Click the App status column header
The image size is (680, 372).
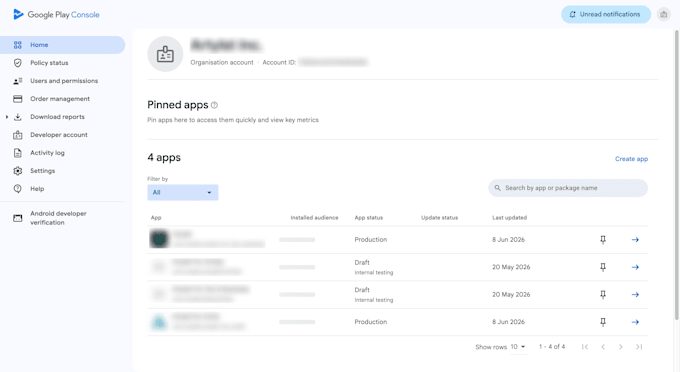pyautogui.click(x=369, y=218)
